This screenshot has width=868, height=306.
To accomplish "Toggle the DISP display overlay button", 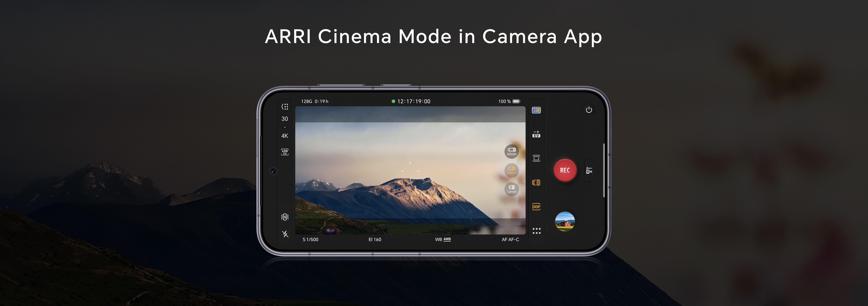I will coord(536,207).
